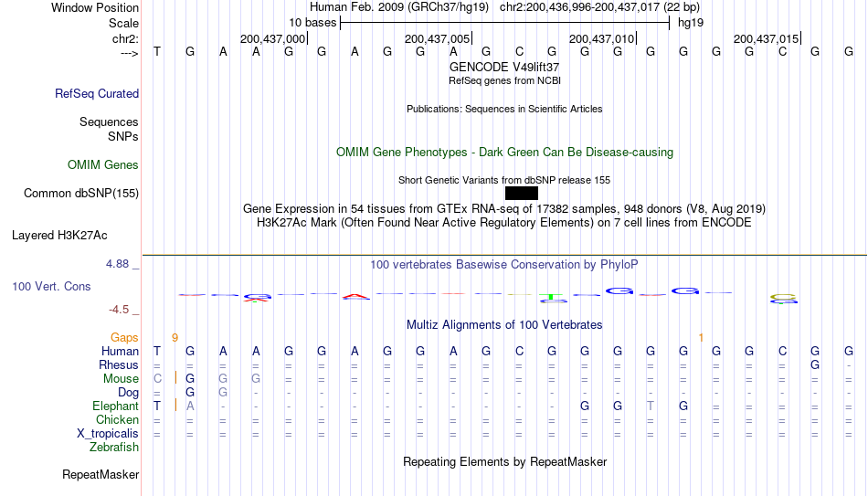Click the Human Feb. 2009 (GRCh37/hg19) text

399,7
